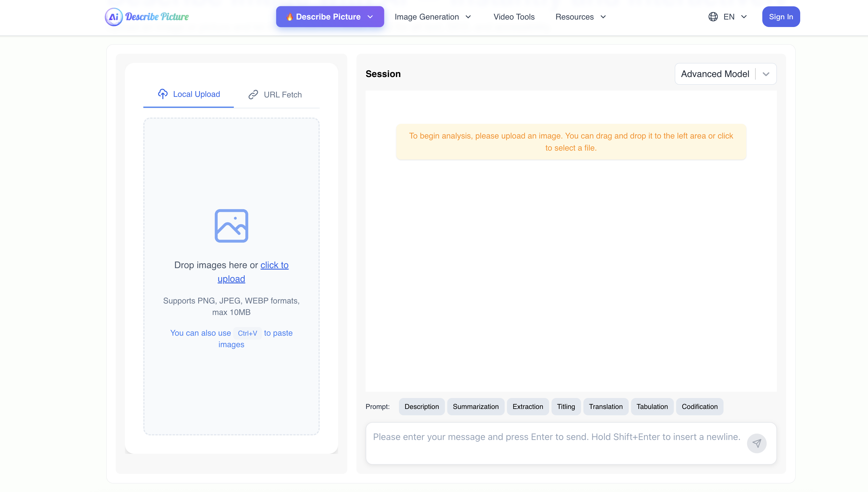Select the Translation prompt chip

(605, 407)
